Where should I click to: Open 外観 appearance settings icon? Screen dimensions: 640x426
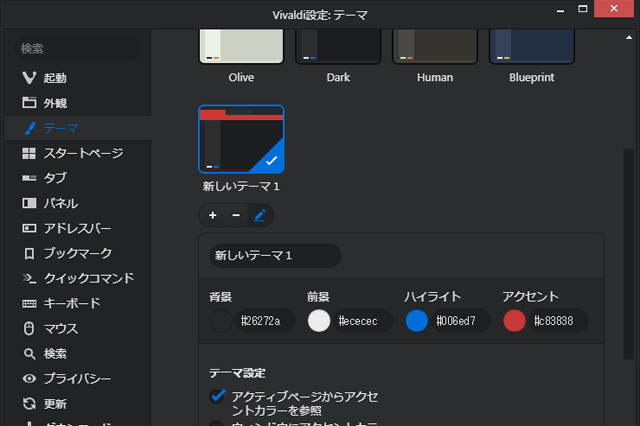(x=29, y=102)
